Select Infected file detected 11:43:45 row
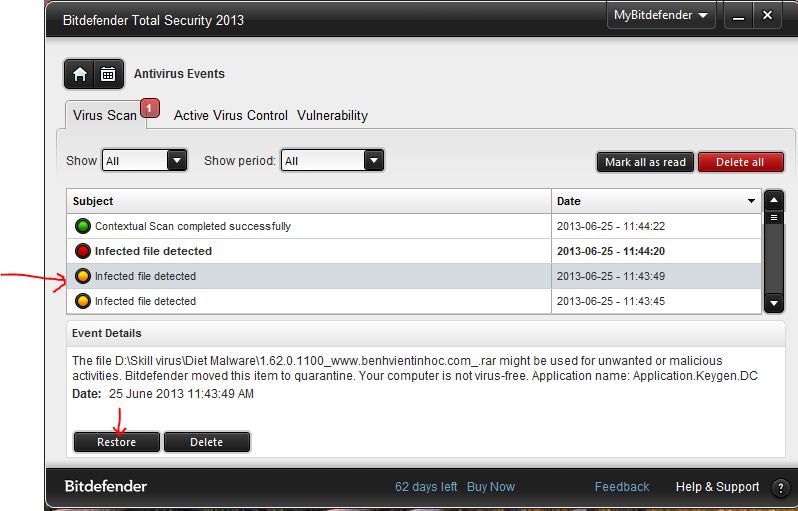The height and width of the screenshot is (511, 798). click(x=414, y=301)
